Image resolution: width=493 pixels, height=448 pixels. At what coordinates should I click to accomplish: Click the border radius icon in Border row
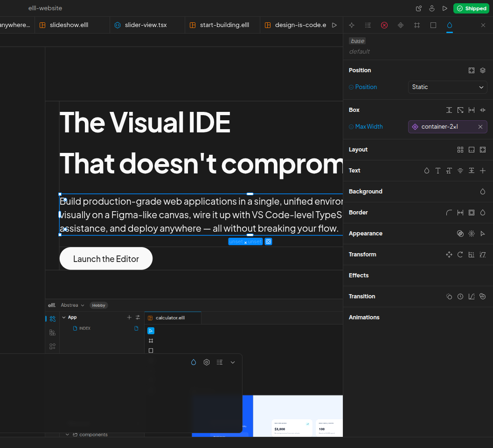449,213
